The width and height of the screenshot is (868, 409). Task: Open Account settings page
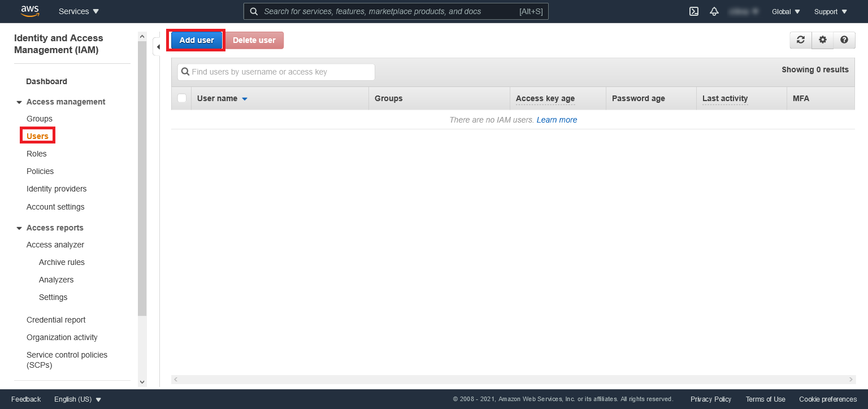pyautogui.click(x=55, y=207)
